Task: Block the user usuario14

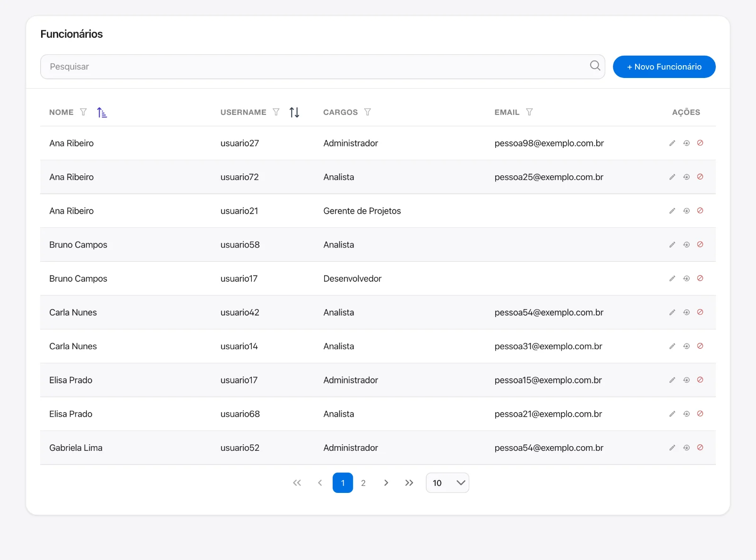Action: (x=700, y=346)
